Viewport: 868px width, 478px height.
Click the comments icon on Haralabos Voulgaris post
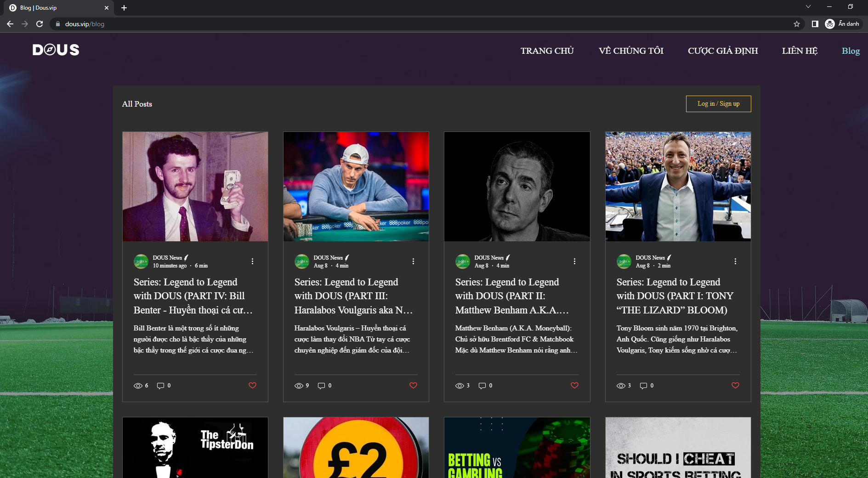(321, 386)
